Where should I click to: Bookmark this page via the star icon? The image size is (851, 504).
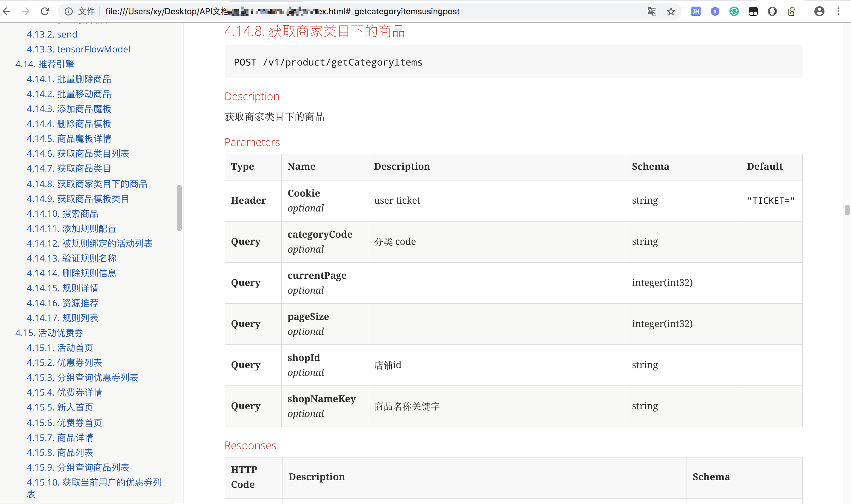tap(671, 11)
